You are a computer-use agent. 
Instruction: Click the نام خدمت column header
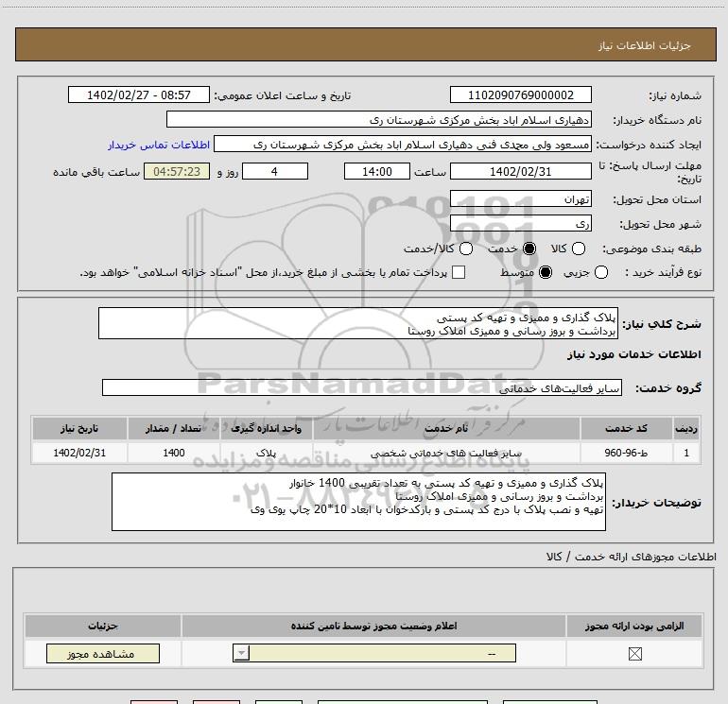(x=446, y=428)
